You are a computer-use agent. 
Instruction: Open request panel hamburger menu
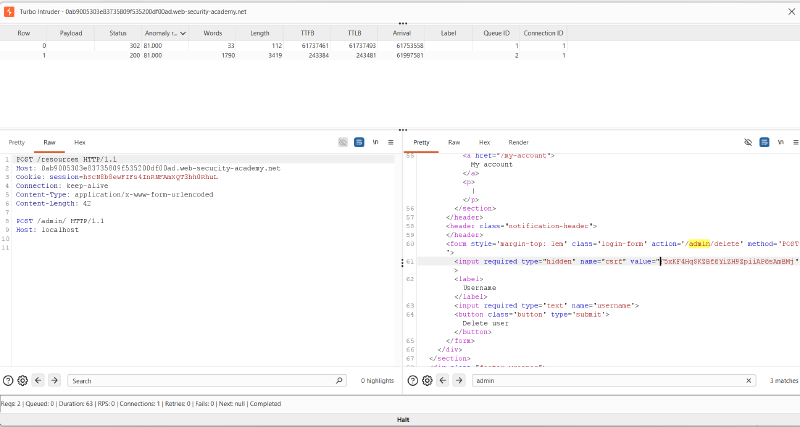[391, 142]
